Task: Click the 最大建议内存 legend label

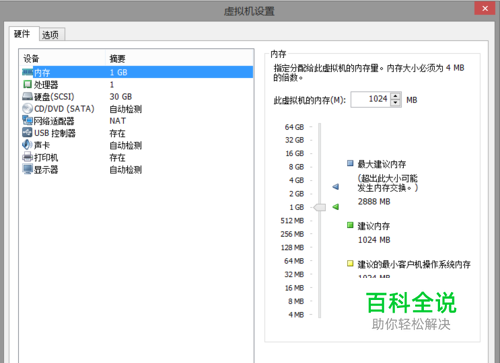Action: click(382, 164)
